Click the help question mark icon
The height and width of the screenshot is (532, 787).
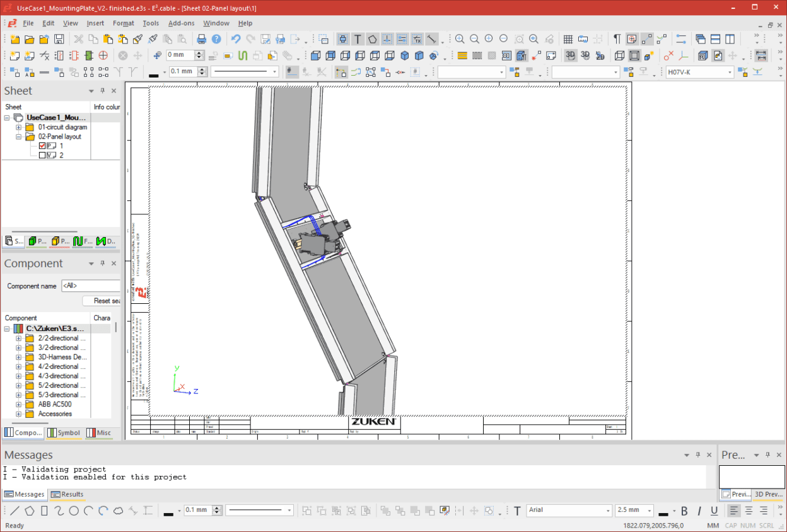[x=216, y=38]
